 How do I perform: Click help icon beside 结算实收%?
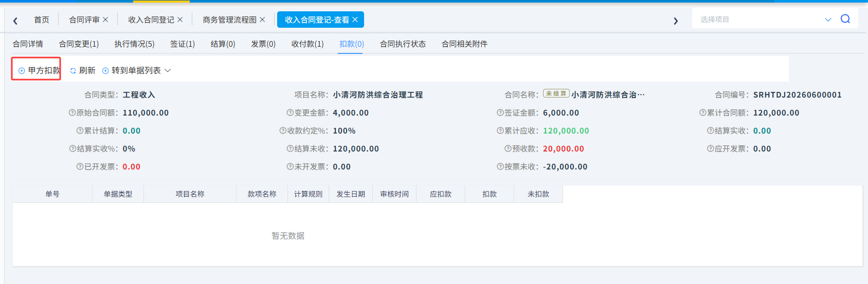pyautogui.click(x=73, y=148)
